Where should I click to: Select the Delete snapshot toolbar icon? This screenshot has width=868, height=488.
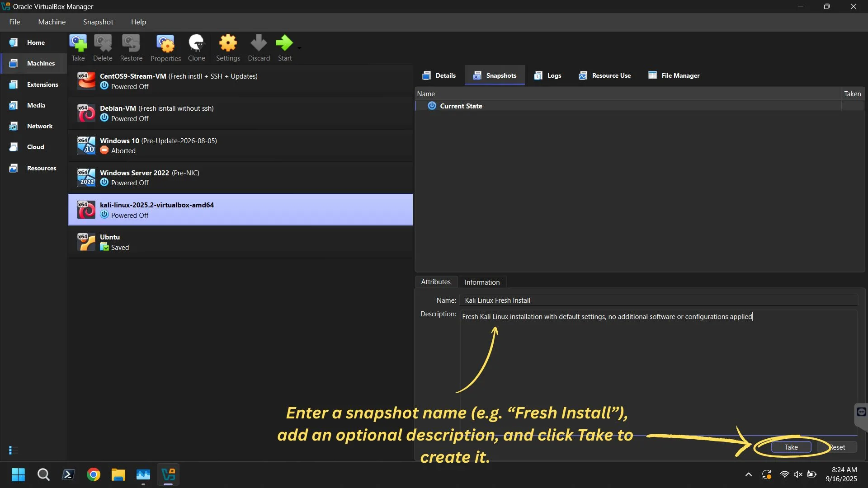(103, 47)
